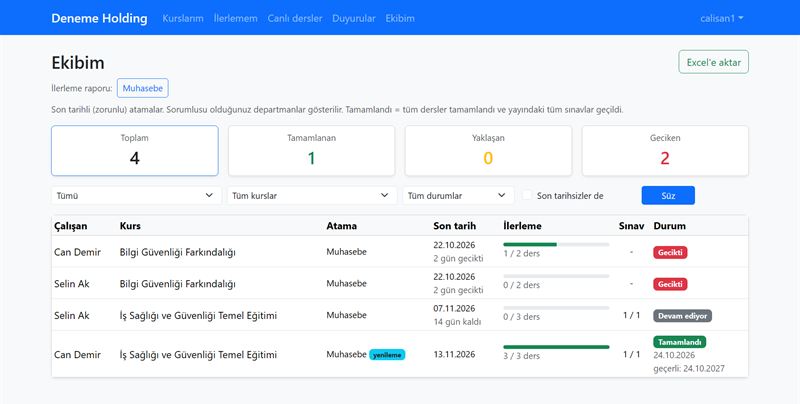
Task: Click the full 3 / 3 ders progress bar
Action: (556, 347)
